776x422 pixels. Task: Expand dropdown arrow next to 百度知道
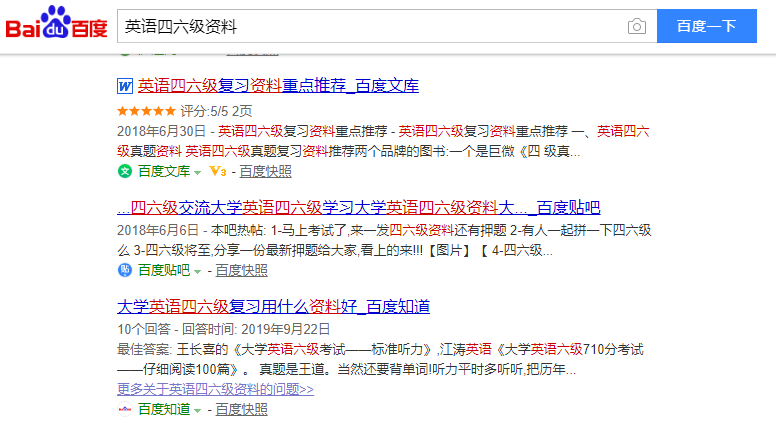pos(197,411)
